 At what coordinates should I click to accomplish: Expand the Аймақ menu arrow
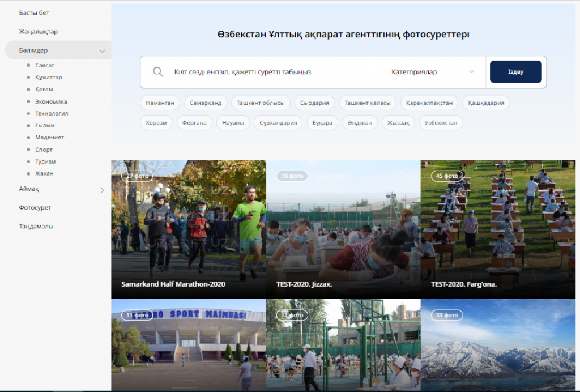click(x=102, y=190)
